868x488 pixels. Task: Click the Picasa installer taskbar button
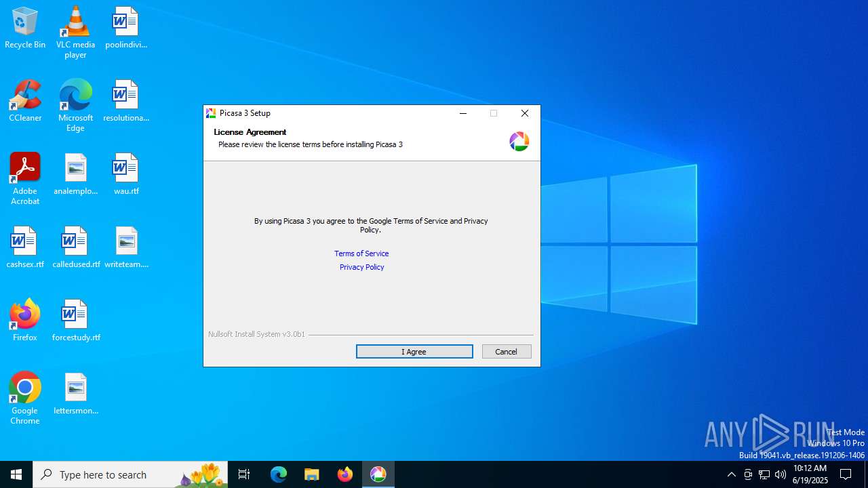point(378,474)
